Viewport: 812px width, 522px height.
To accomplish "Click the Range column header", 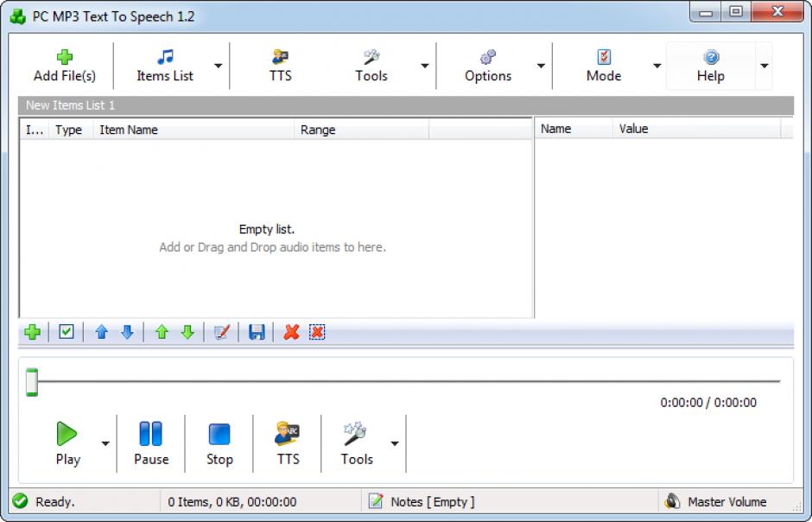I will coord(361,130).
